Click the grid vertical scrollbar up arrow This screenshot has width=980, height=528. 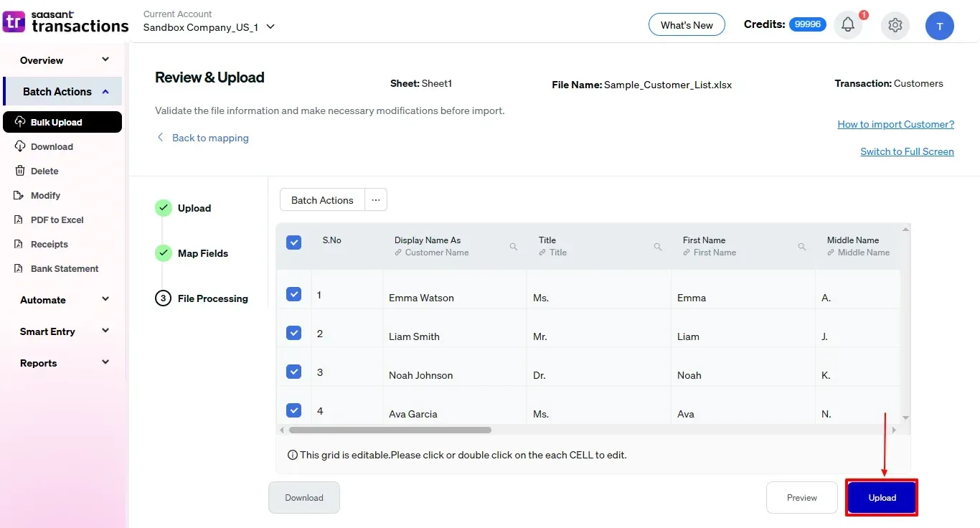[x=905, y=230]
